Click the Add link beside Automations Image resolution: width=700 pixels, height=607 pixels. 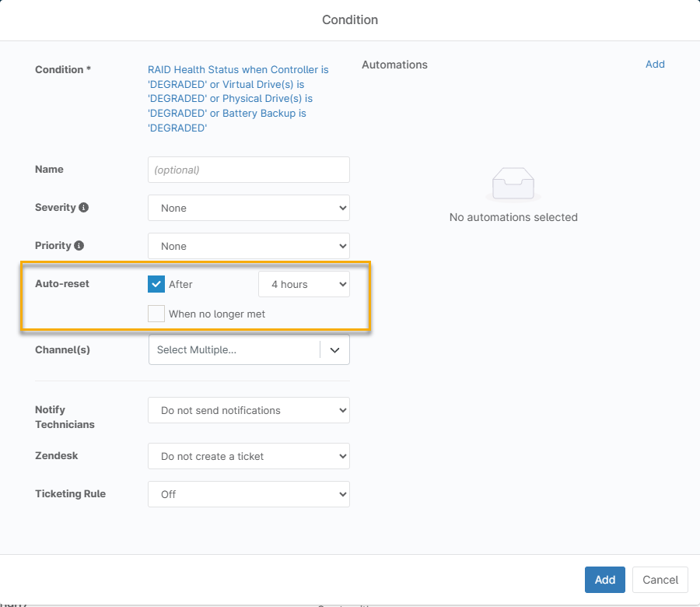click(655, 65)
